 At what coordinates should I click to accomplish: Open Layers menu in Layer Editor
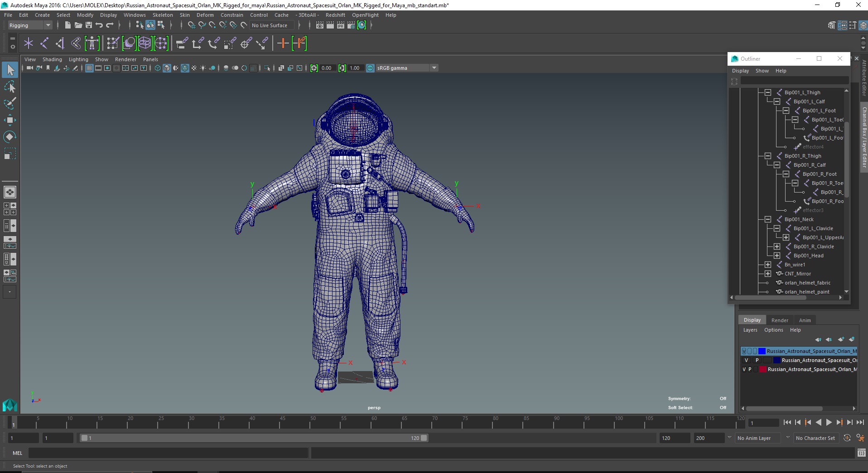click(750, 330)
